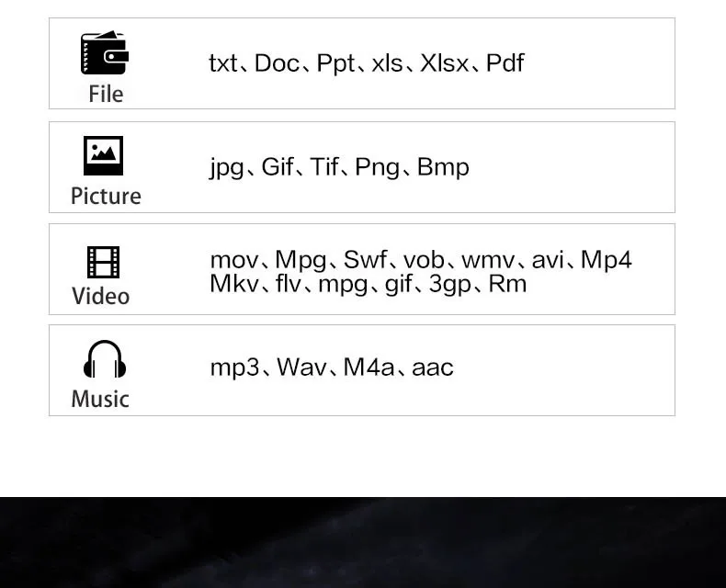The width and height of the screenshot is (726, 588).
Task: Click the Png picture format text
Action: [x=378, y=167]
